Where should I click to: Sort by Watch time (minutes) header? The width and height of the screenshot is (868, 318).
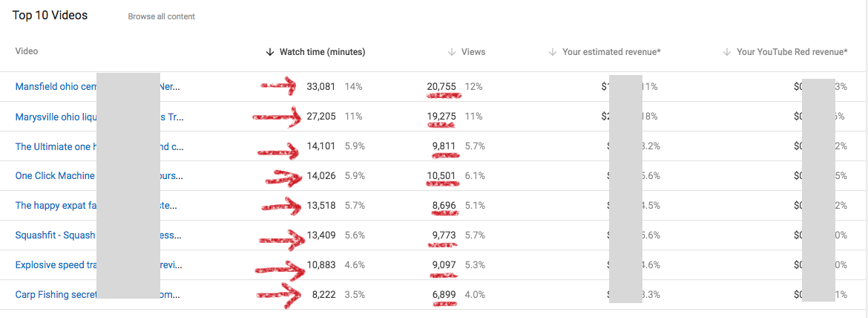pos(322,52)
